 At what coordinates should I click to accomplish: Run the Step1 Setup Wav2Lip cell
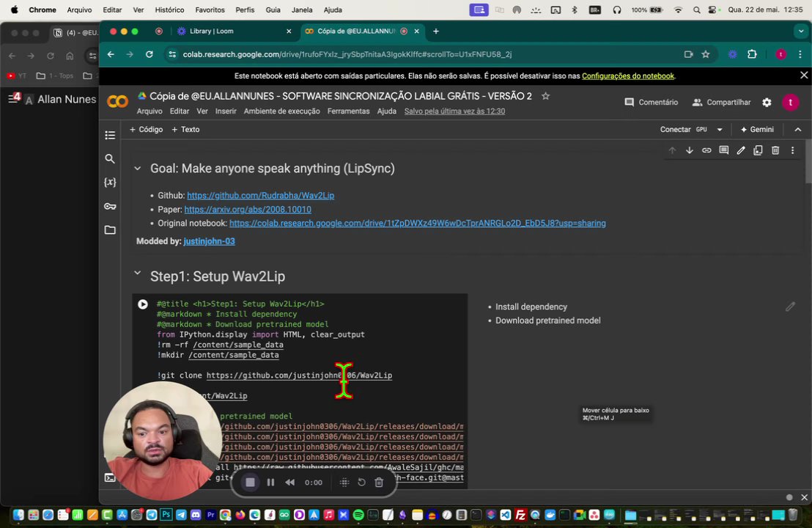143,304
